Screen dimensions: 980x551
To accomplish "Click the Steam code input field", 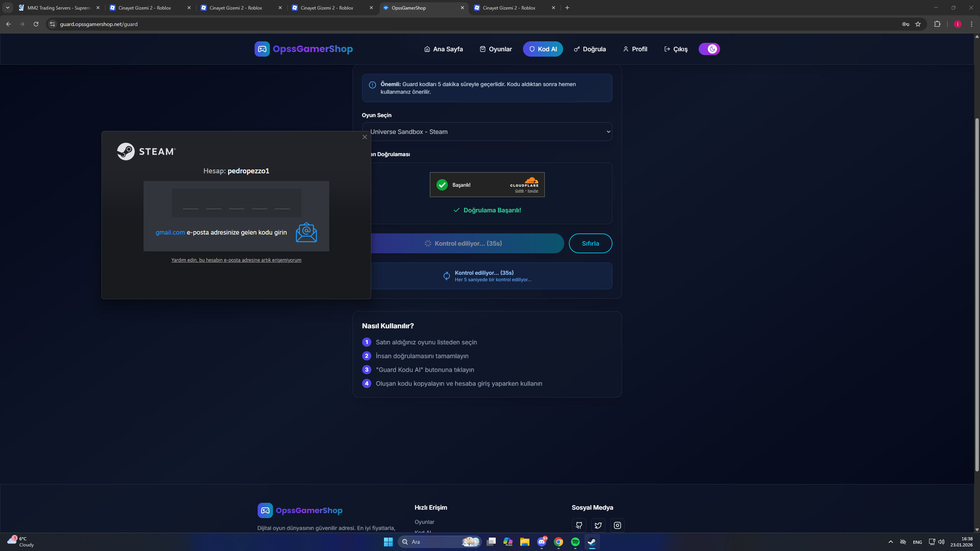I will [x=236, y=203].
